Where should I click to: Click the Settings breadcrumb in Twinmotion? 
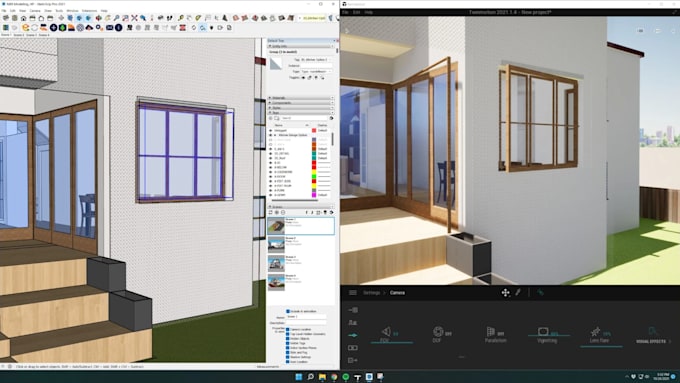click(372, 293)
